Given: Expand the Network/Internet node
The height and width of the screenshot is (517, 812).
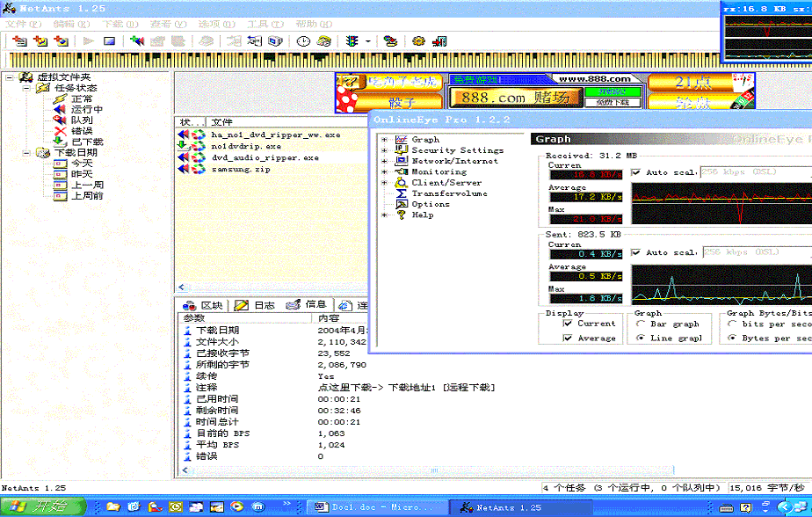Looking at the screenshot, I should pyautogui.click(x=384, y=161).
